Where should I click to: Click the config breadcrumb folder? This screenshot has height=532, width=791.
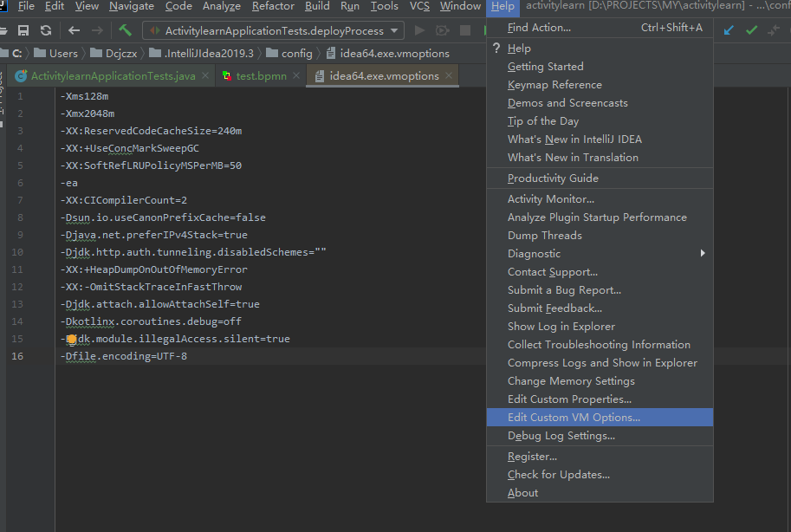tap(289, 53)
